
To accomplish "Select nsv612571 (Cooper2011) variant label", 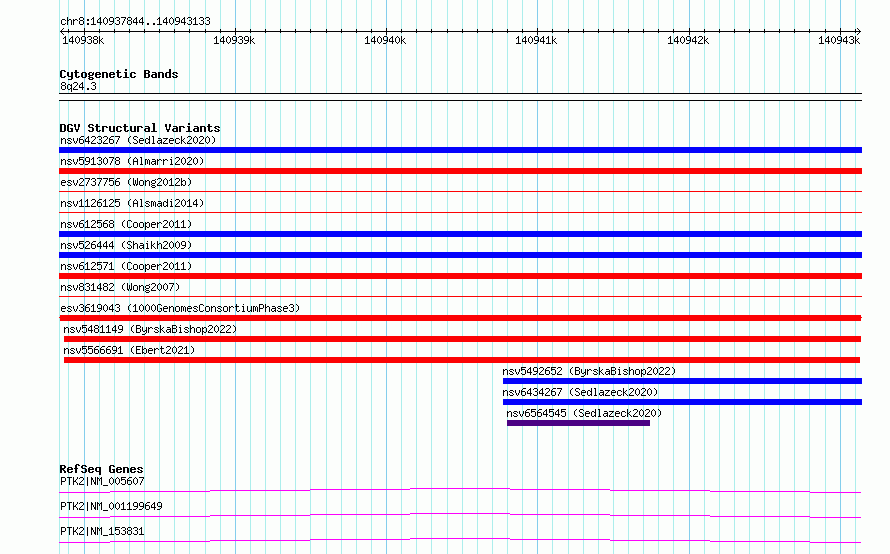I will (x=126, y=266).
